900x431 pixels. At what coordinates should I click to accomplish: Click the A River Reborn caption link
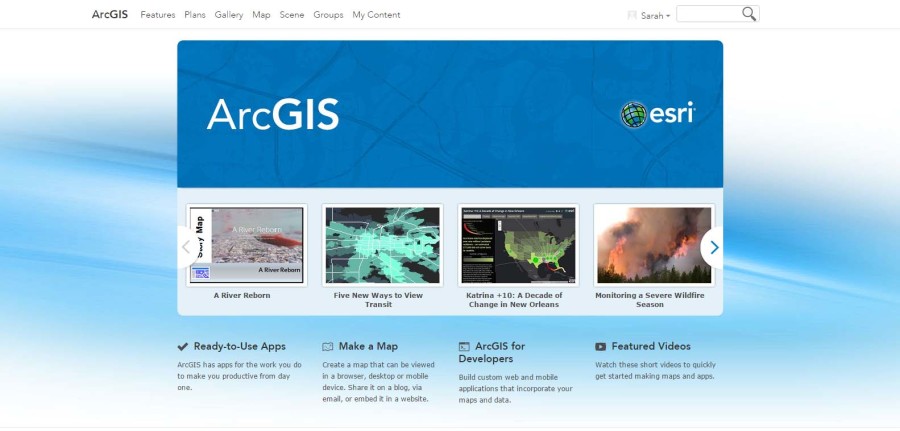242,296
